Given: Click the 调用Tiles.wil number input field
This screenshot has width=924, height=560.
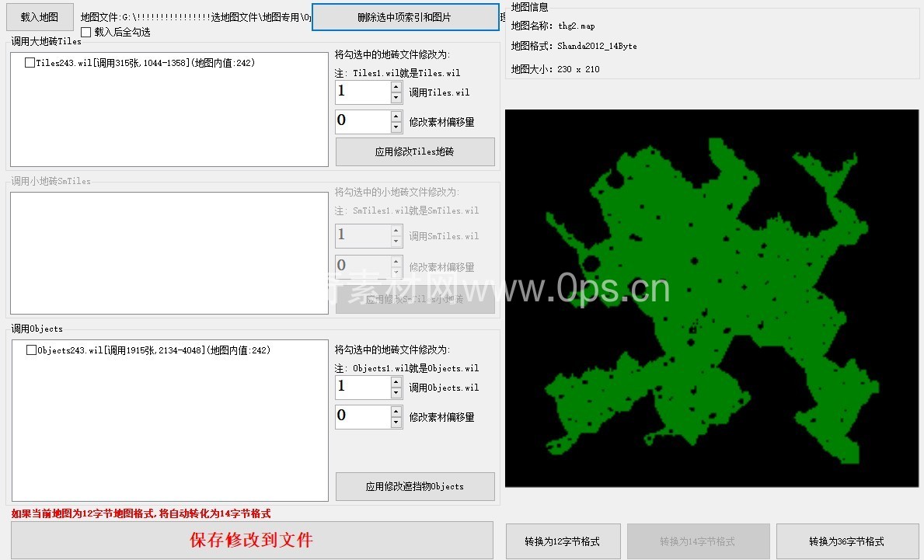Looking at the screenshot, I should coord(362,92).
